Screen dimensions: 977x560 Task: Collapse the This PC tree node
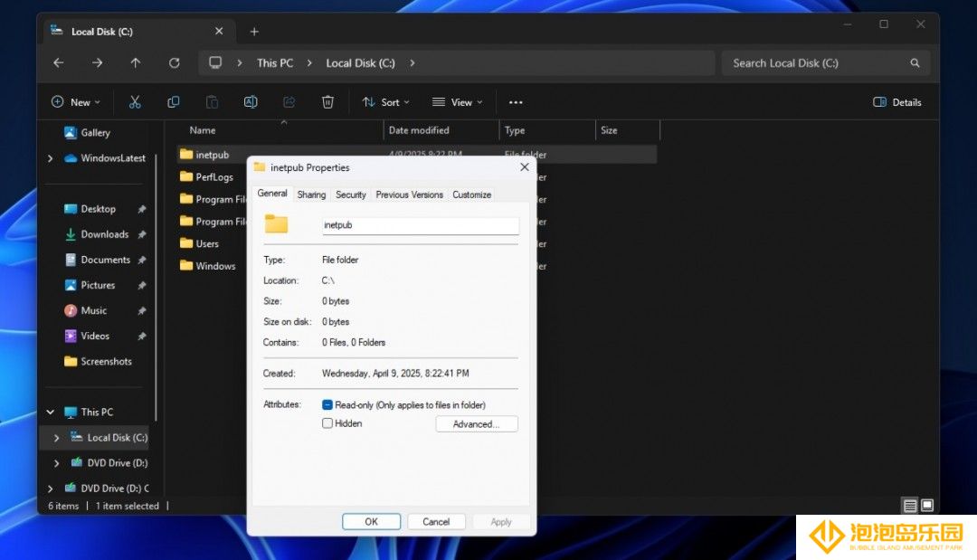51,413
